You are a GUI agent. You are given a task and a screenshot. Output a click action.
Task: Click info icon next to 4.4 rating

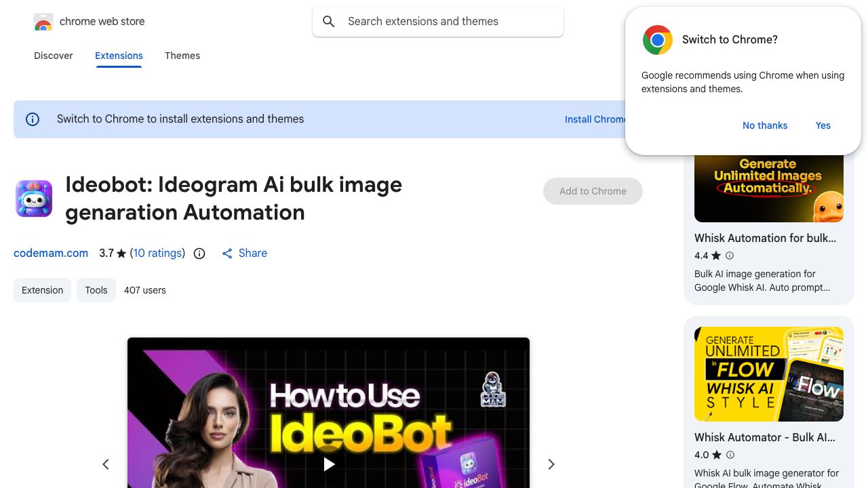730,256
